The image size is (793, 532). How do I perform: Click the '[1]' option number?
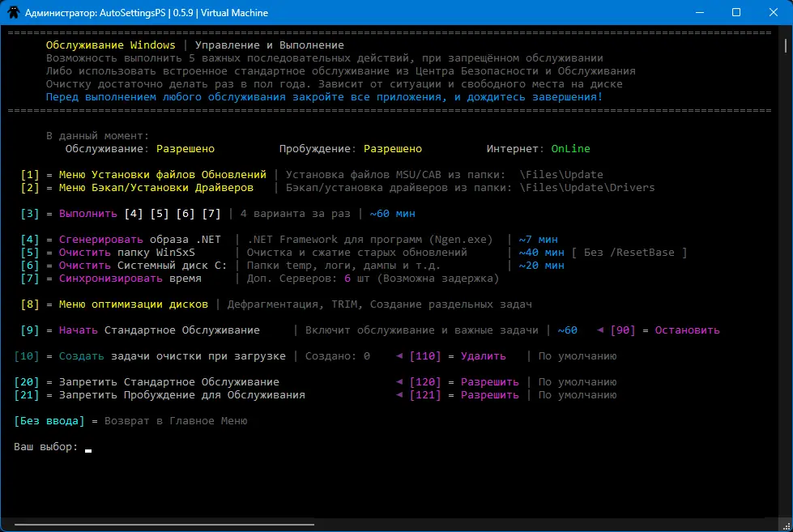[x=30, y=174]
